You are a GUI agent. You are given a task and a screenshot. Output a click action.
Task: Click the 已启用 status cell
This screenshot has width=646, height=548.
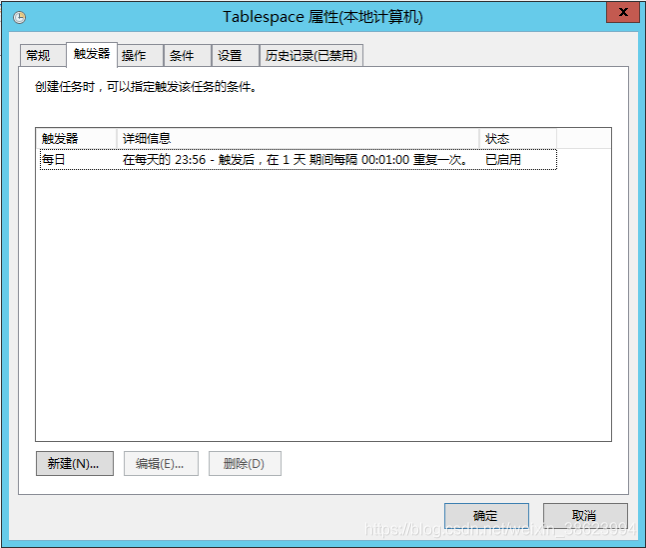pos(503,159)
